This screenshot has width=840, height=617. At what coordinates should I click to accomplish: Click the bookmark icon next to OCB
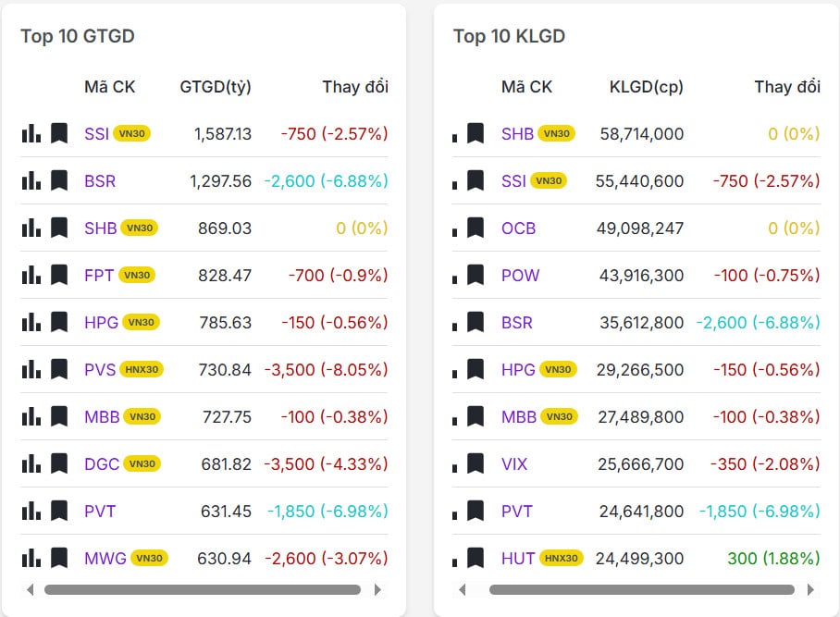coord(476,228)
